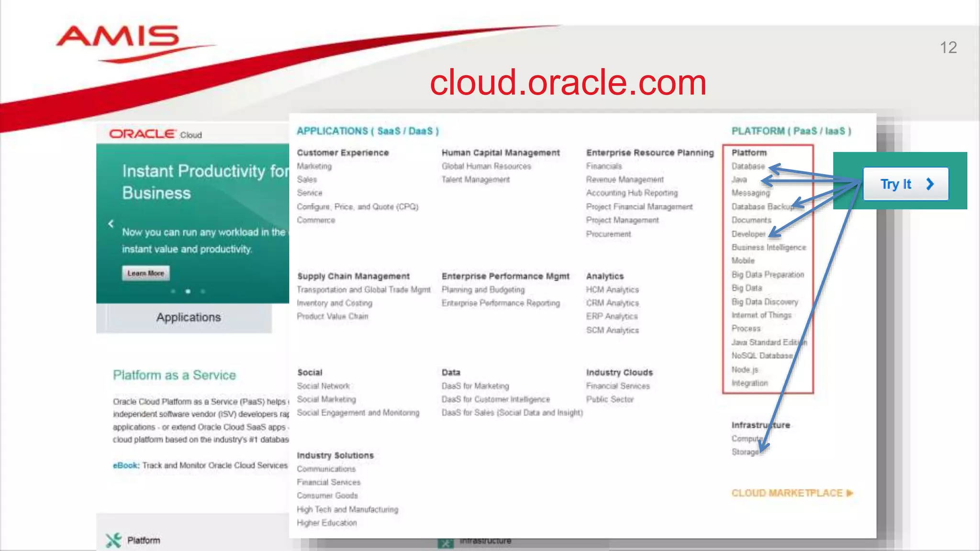The height and width of the screenshot is (551, 980).
Task: Open Sales under Customer Experience
Action: [307, 179]
